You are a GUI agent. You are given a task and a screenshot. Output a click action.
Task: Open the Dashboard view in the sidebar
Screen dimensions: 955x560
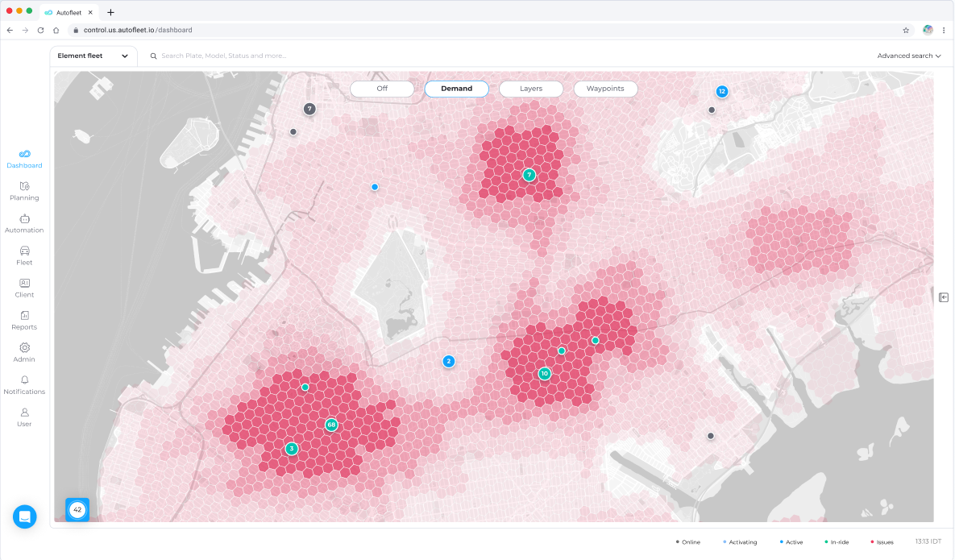[24, 159]
